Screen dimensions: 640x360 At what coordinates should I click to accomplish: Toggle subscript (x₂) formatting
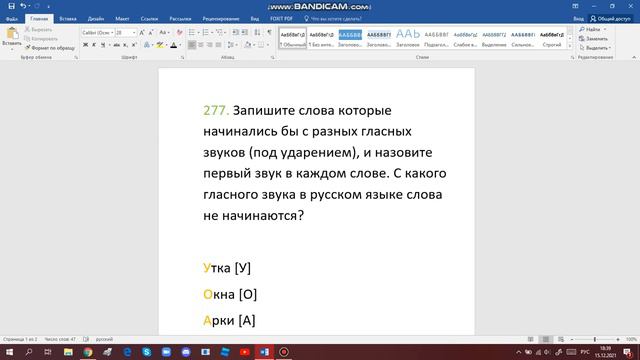(x=125, y=45)
